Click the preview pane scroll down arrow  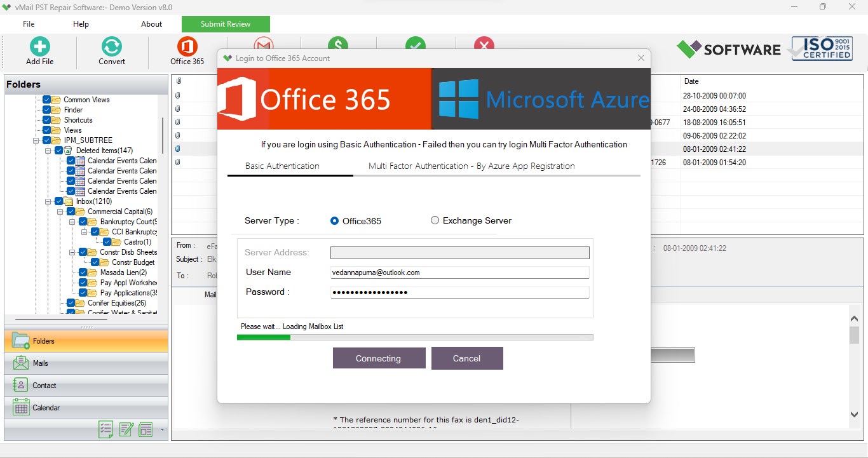tap(855, 415)
